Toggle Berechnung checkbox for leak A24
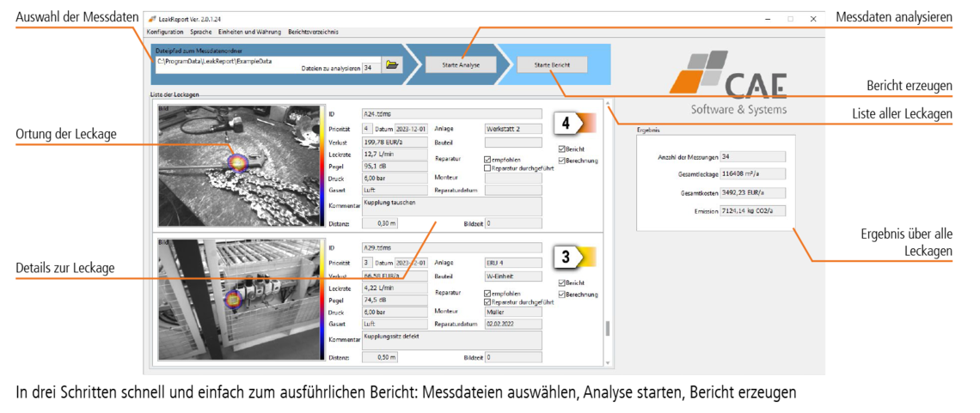This screenshot has height=413, width=980. coord(562,161)
